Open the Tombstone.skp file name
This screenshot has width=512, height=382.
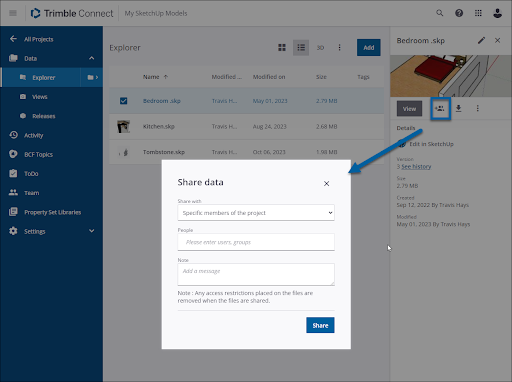(x=164, y=152)
